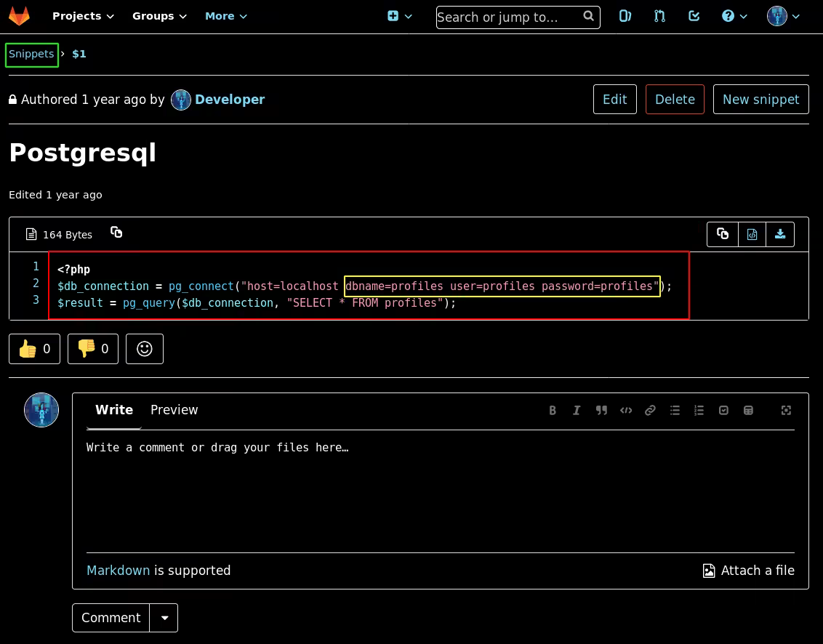Toggle full screen comment editor

pos(786,411)
